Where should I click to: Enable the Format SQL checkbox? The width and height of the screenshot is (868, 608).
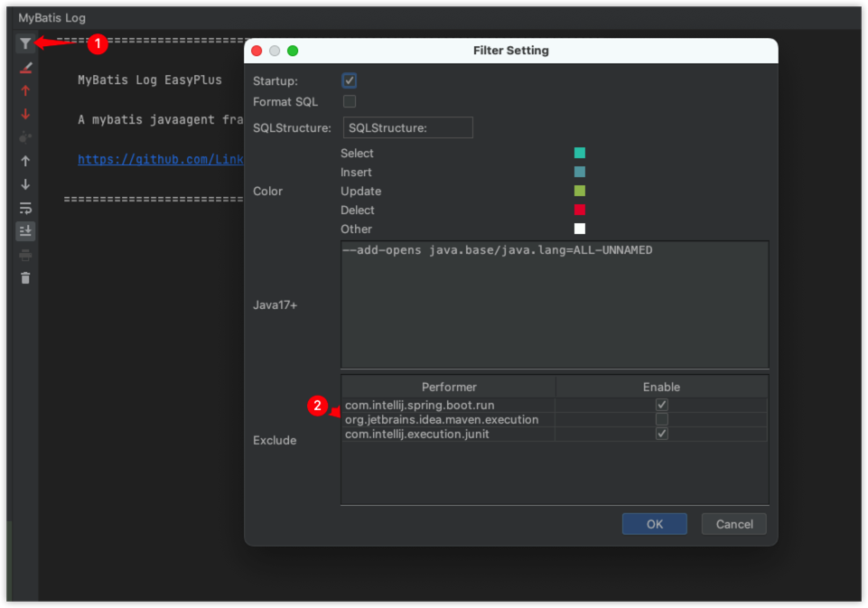coord(349,101)
